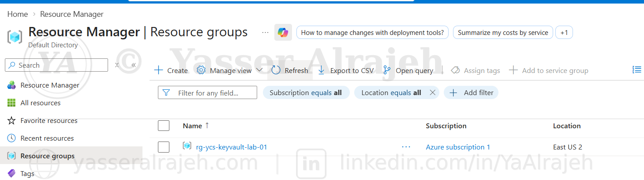644x180 pixels.
Task: Select all rows with header checkbox
Action: (164, 126)
